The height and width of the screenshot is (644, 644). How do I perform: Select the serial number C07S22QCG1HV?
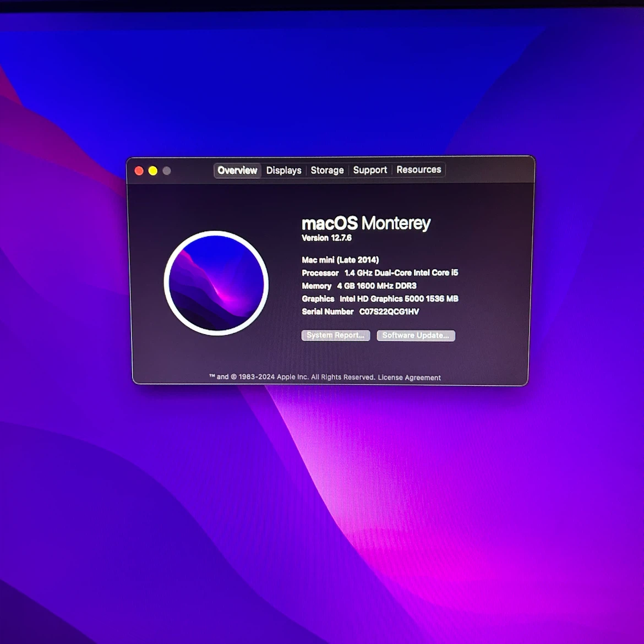coord(389,312)
